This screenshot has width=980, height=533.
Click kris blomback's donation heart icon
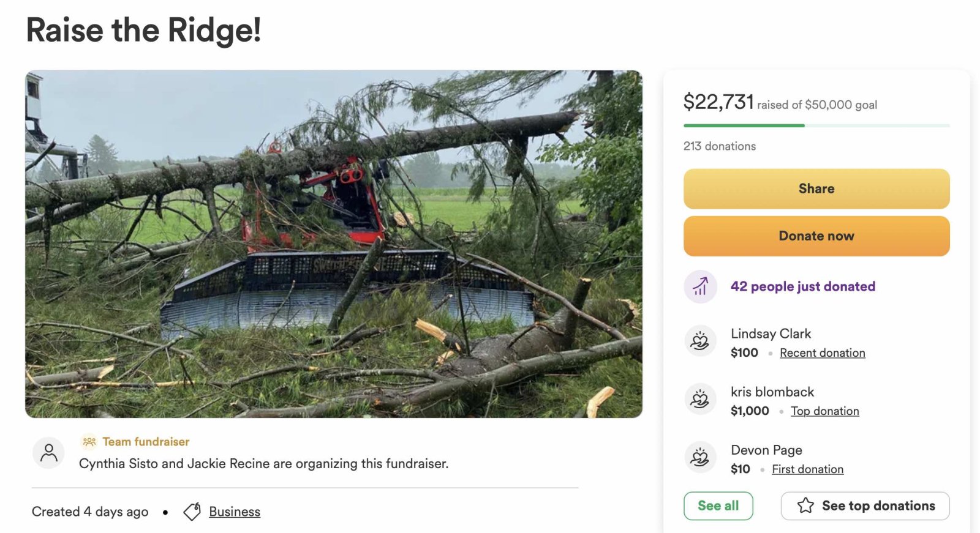[700, 400]
